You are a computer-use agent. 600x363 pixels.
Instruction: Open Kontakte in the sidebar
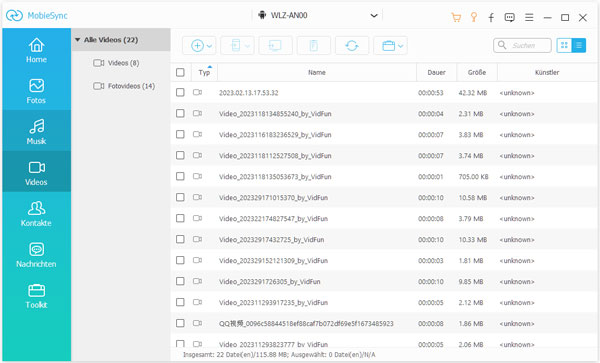point(36,213)
